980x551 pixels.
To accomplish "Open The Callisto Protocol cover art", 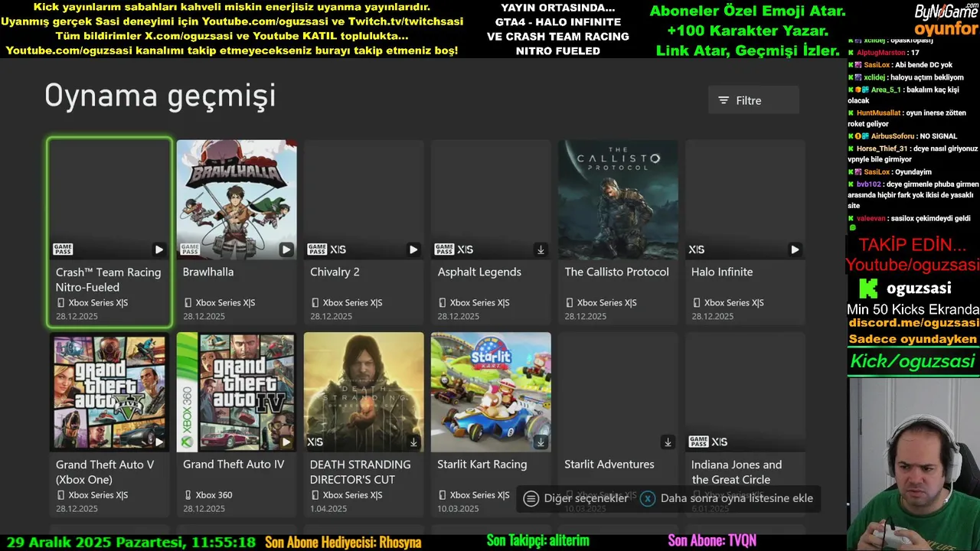I will coord(618,199).
